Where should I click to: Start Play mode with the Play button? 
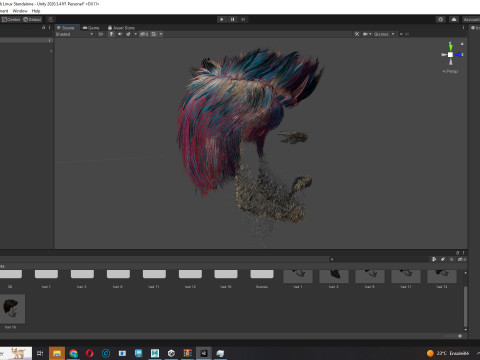[x=222, y=19]
